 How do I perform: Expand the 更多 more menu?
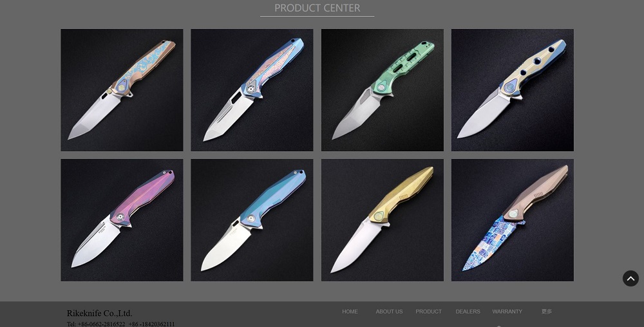click(547, 312)
